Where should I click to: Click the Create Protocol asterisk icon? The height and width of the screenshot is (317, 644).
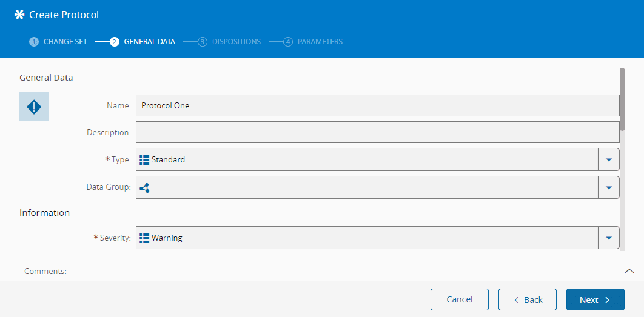[19, 15]
